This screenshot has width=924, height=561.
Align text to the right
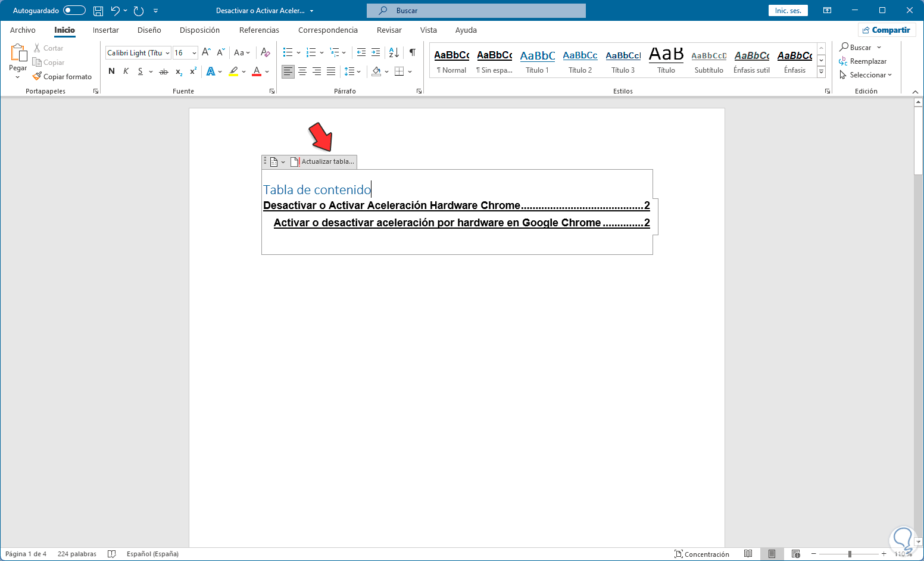[317, 71]
